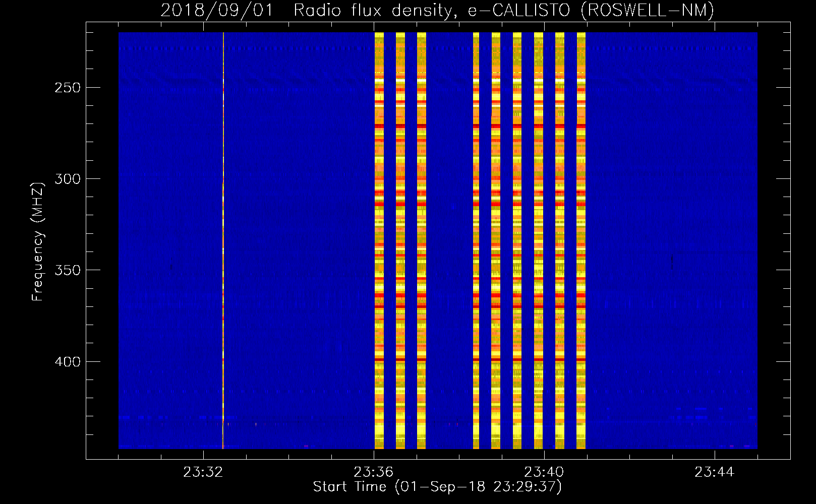Image resolution: width=816 pixels, height=504 pixels.
Task: Click the Start Time axis label
Action: click(x=437, y=487)
